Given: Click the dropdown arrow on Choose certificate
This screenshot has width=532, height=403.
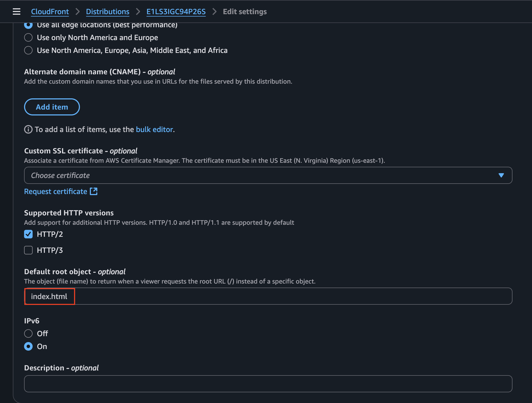Looking at the screenshot, I should 502,175.
